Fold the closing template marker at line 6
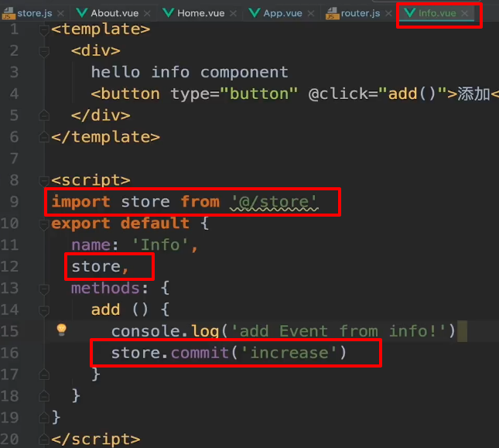This screenshot has height=448, width=499. tap(44, 137)
